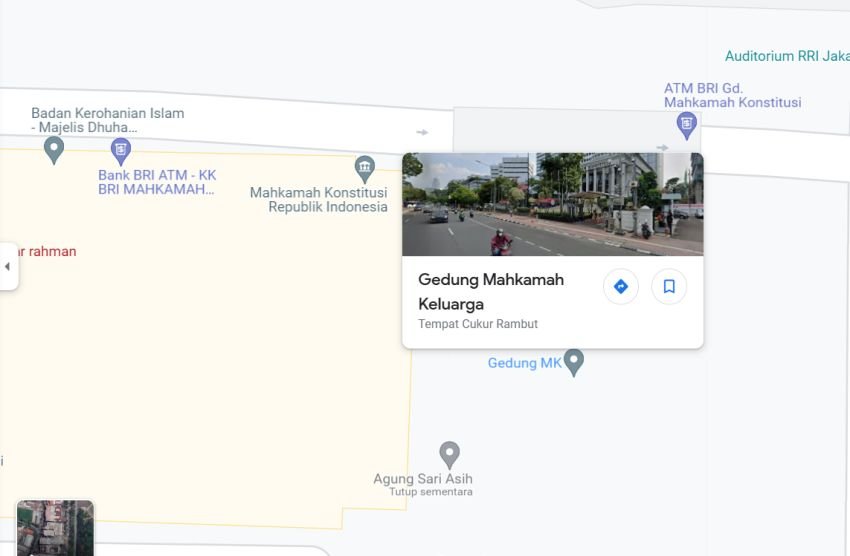This screenshot has height=556, width=850.
Task: Click the Tempat Cukur Rambut category text
Action: tap(478, 324)
